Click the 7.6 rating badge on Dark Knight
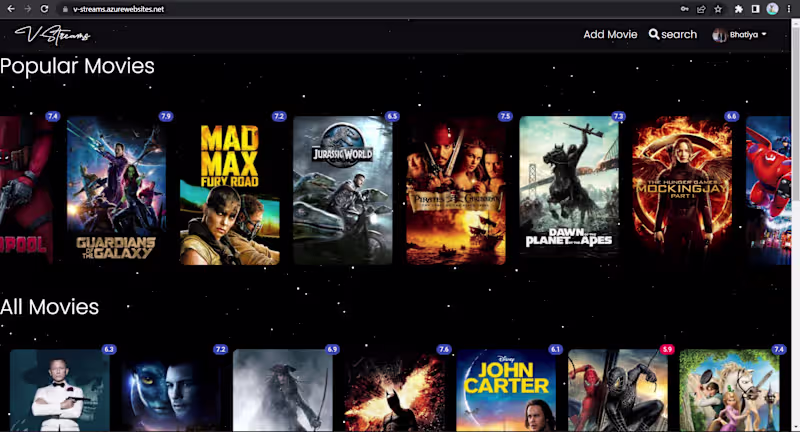Image resolution: width=800 pixels, height=432 pixels. (444, 349)
